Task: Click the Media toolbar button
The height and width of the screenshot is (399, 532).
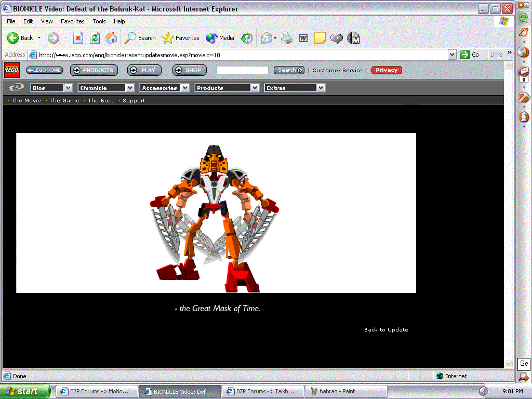Action: click(x=220, y=38)
